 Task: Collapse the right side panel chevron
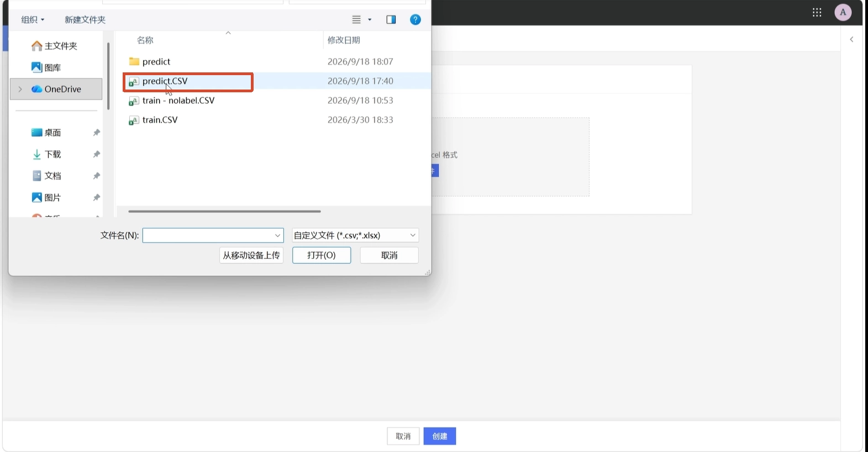tap(851, 39)
